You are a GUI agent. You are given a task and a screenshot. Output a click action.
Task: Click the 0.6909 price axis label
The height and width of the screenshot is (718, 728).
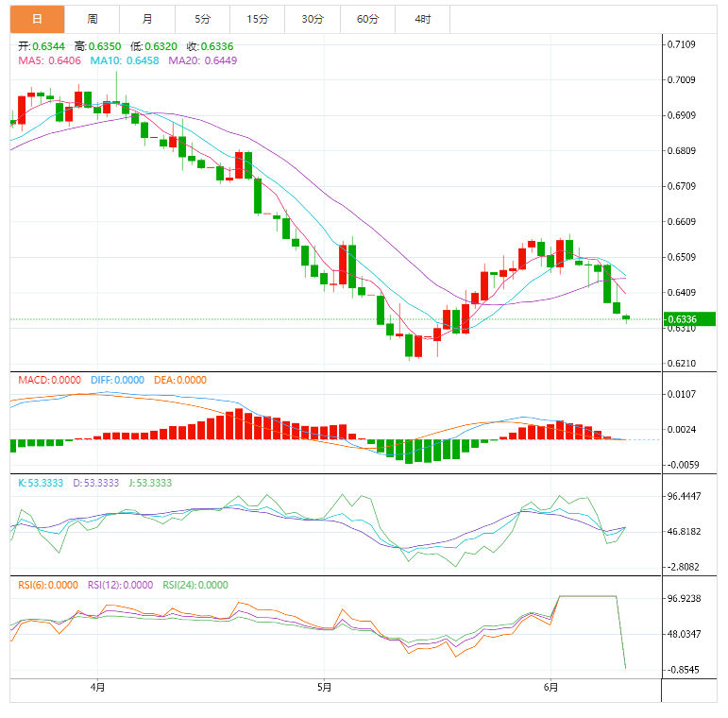click(x=681, y=115)
